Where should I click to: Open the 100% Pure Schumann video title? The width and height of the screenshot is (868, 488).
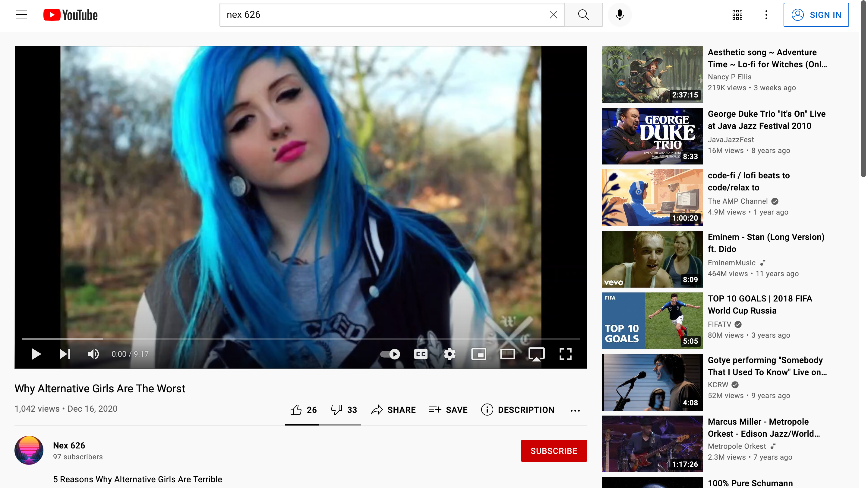coord(750,483)
